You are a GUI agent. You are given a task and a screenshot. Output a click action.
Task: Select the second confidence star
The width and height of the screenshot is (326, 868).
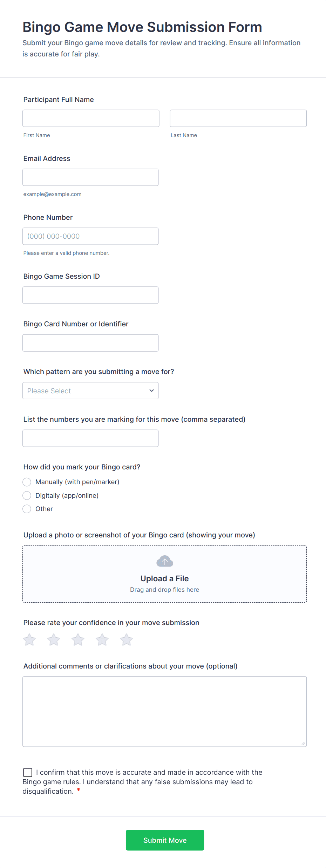pos(53,639)
